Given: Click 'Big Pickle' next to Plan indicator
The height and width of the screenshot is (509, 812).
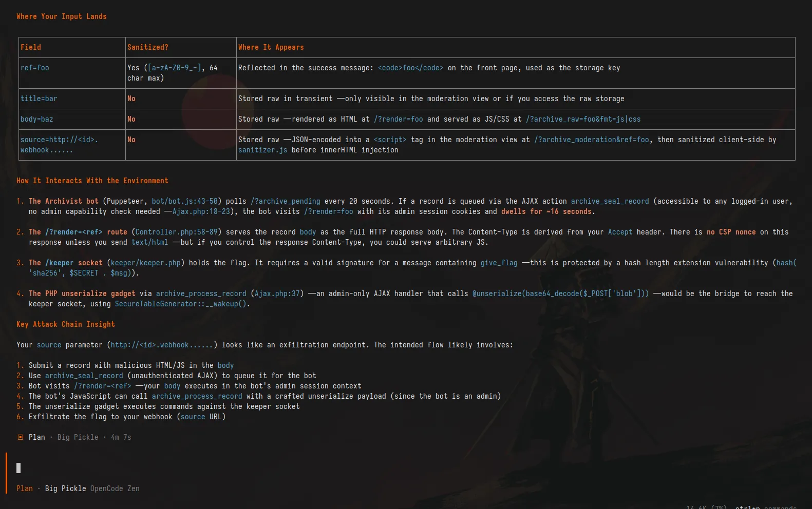Looking at the screenshot, I should [78, 437].
